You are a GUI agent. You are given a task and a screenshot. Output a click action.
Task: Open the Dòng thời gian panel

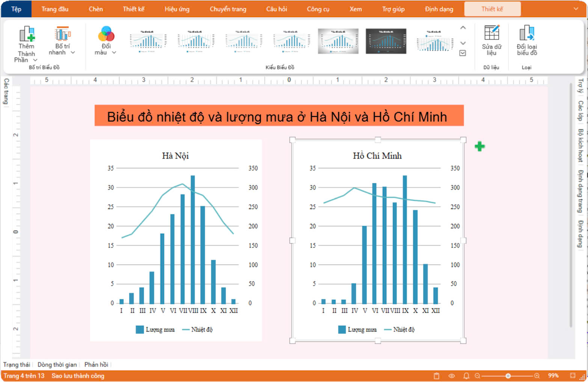coord(57,365)
